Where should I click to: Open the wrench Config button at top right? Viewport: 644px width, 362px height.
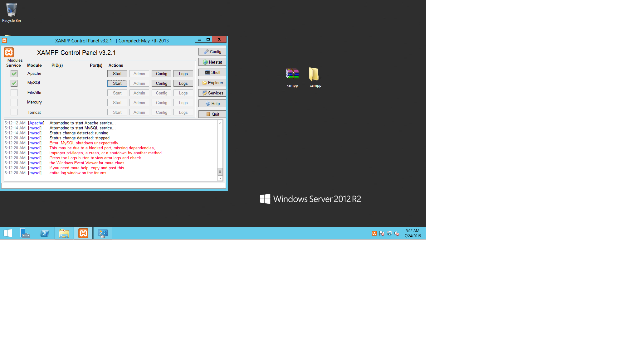click(212, 52)
